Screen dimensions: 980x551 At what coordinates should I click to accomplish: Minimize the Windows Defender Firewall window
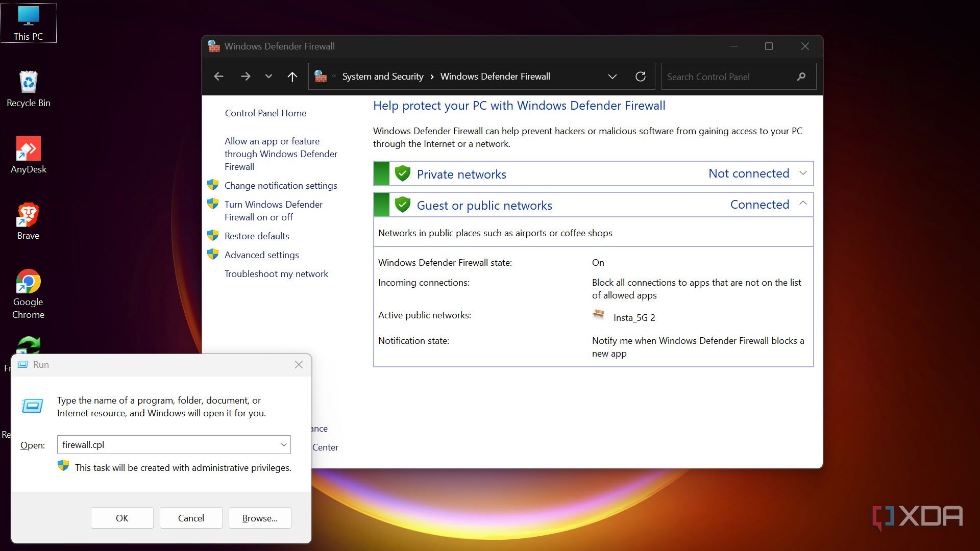pyautogui.click(x=733, y=46)
